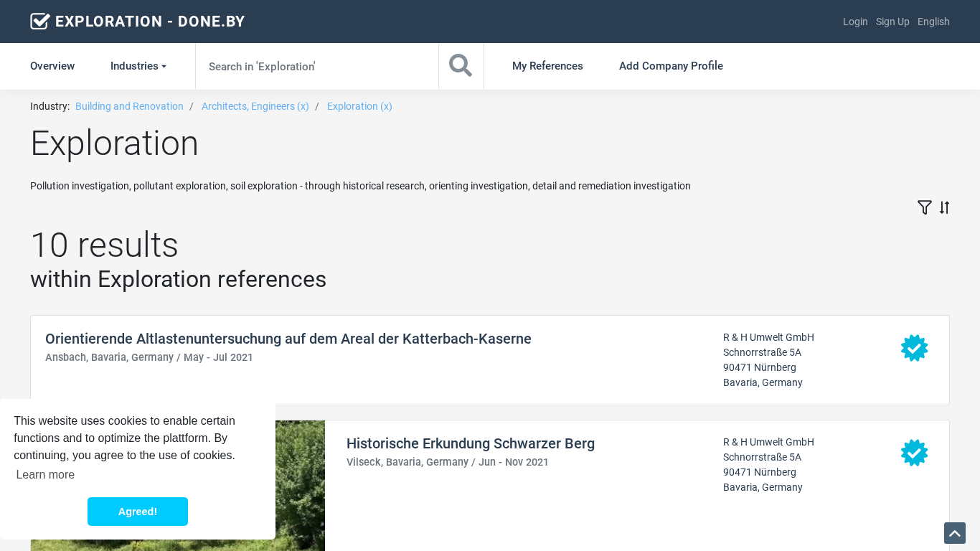Image resolution: width=980 pixels, height=551 pixels.
Task: Click the done.by checkmark logo icon
Action: tap(40, 22)
